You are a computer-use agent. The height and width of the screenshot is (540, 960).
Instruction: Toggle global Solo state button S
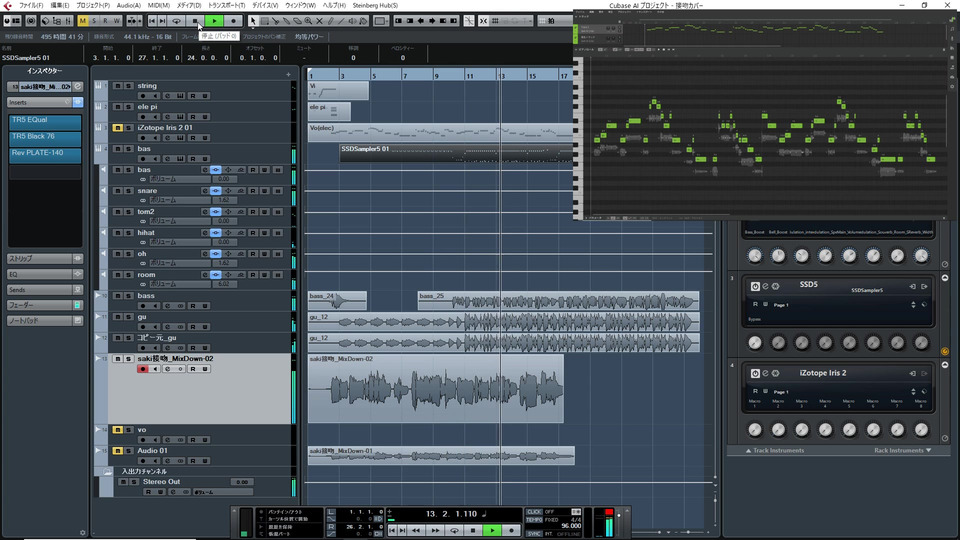click(94, 21)
